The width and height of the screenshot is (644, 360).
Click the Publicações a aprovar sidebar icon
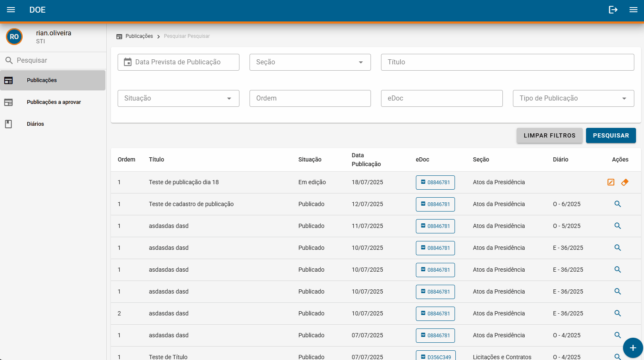[8, 102]
